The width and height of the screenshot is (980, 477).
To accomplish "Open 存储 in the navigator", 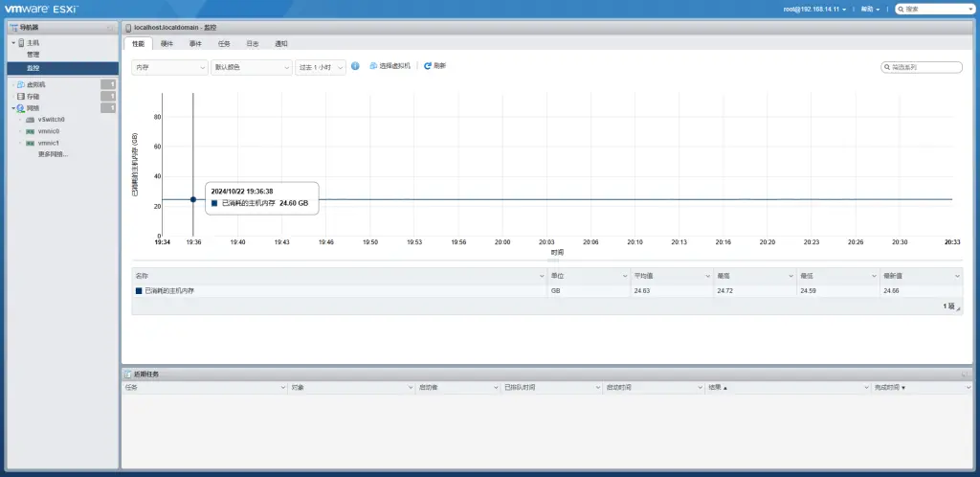I will click(x=33, y=96).
